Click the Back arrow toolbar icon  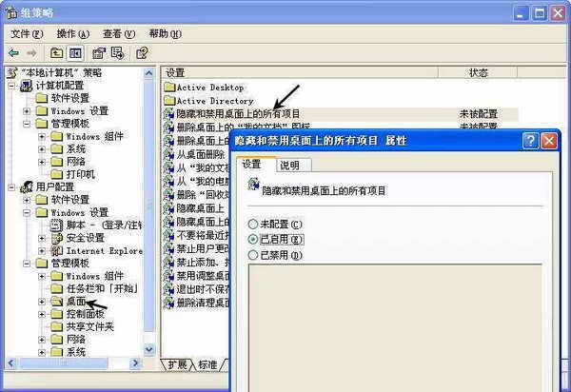pos(13,52)
